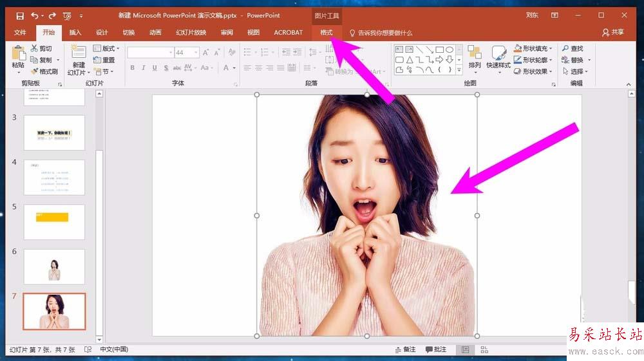Open the 格式 picture tools tab
This screenshot has height=361, width=644.
coord(327,32)
